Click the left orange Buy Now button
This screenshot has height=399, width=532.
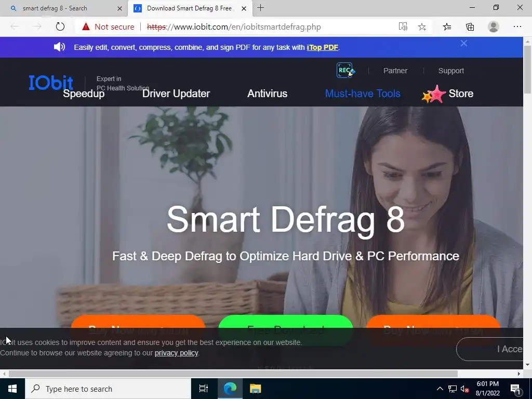138,330
